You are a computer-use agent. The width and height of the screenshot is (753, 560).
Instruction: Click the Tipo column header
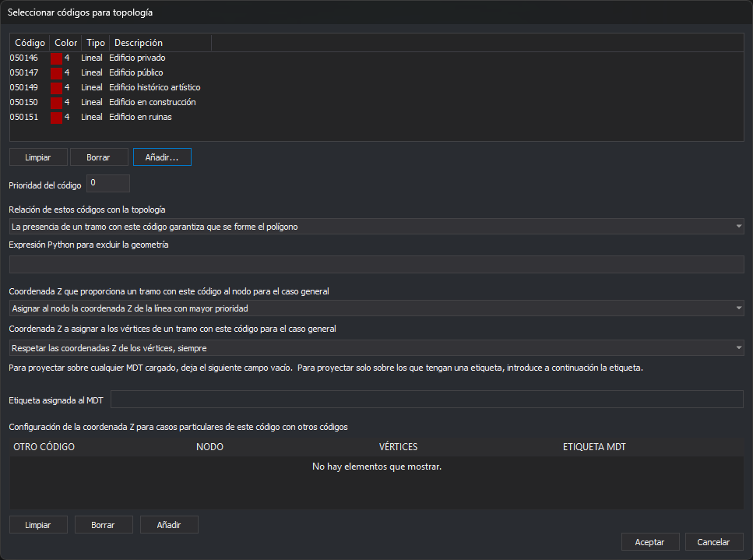coord(96,43)
